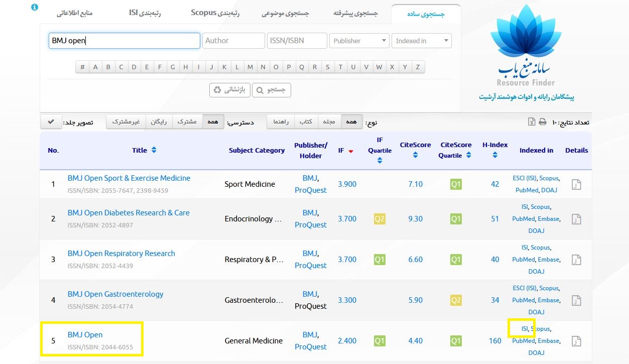Click ProQuest link in Sport Medicine row
629x364 pixels.
tap(311, 190)
